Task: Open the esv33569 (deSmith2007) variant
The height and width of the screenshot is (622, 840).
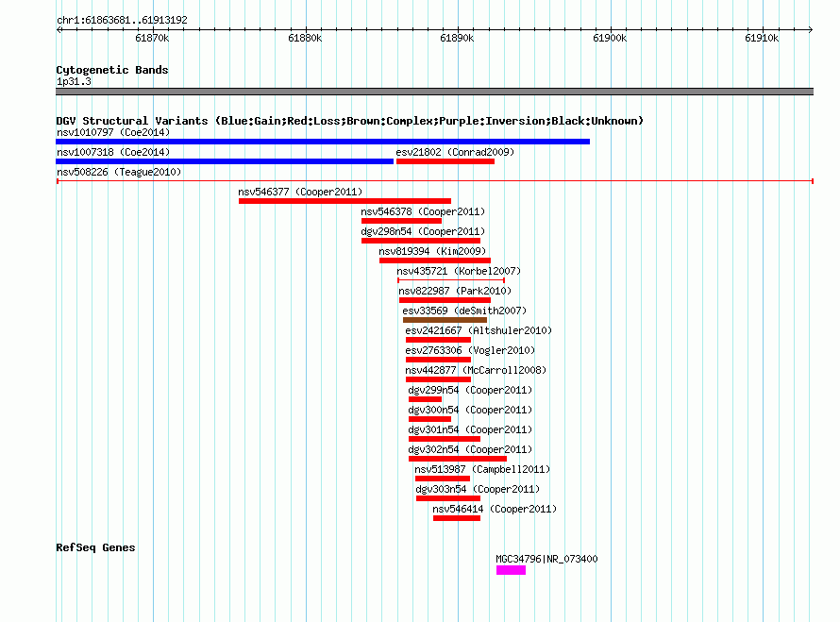Action: (464, 311)
